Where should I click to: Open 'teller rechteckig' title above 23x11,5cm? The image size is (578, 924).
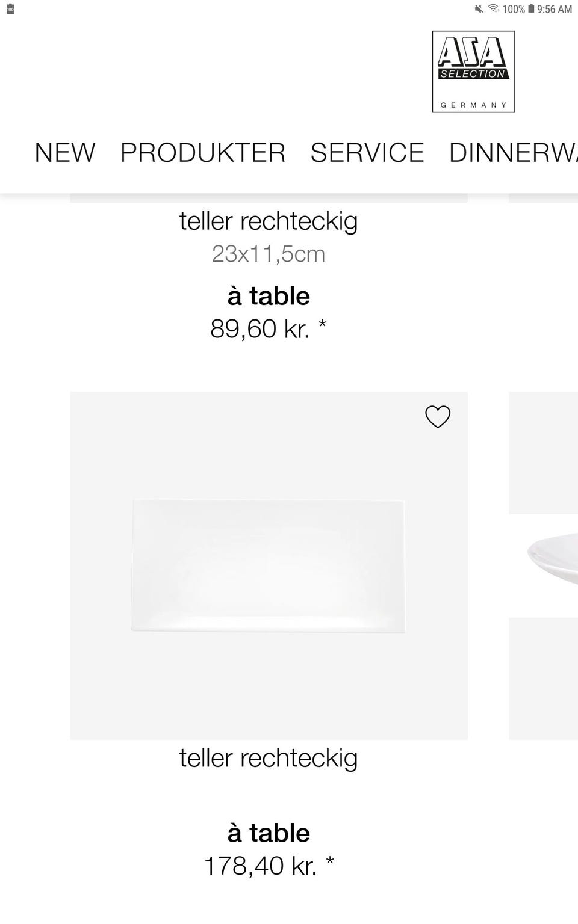[x=269, y=221]
